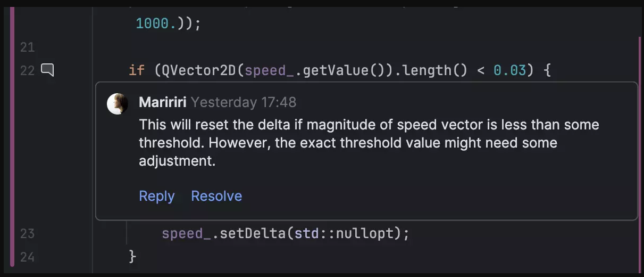Click the comment text about threshold adjustment
The image size is (644, 277).
point(369,143)
